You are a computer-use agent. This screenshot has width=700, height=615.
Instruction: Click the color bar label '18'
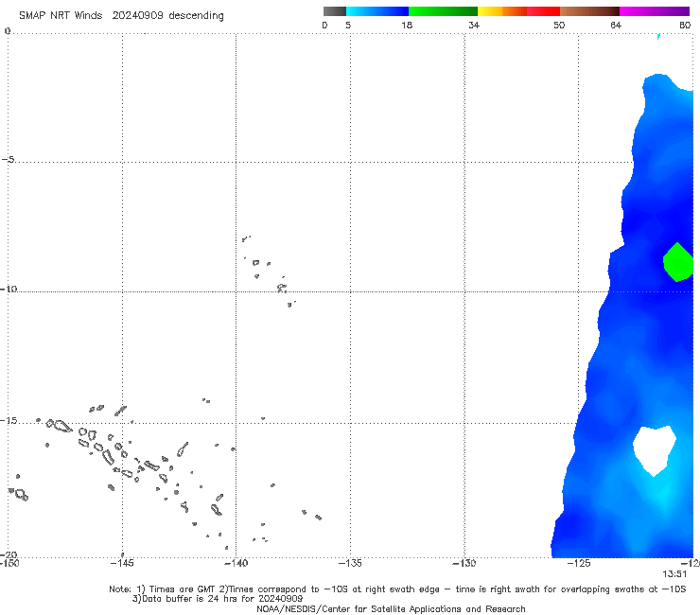point(407,25)
